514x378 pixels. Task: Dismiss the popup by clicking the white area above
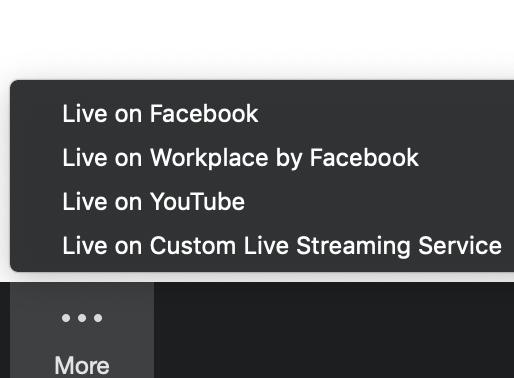click(257, 37)
